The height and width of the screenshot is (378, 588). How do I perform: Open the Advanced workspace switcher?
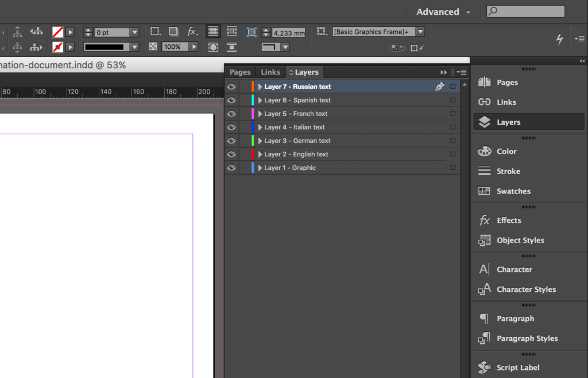tap(439, 11)
